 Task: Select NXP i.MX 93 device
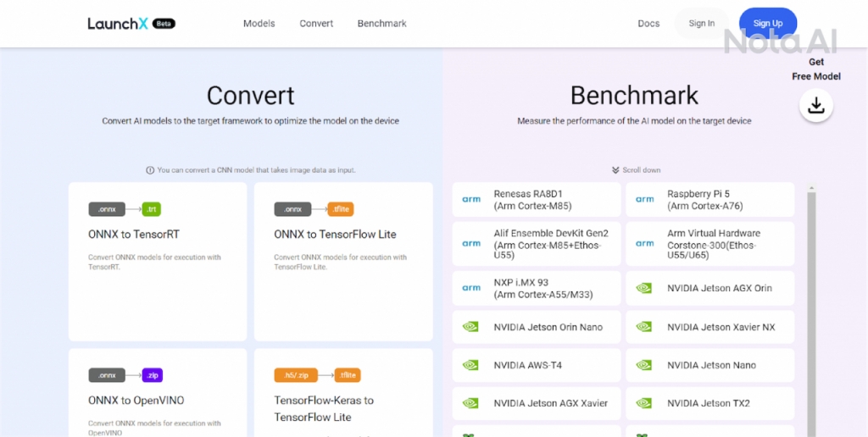[537, 288]
